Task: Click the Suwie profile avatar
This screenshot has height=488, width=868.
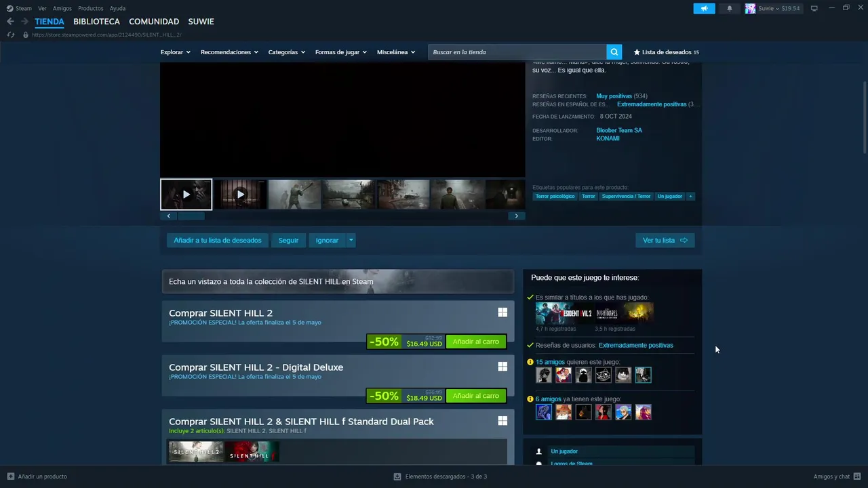Action: point(750,8)
